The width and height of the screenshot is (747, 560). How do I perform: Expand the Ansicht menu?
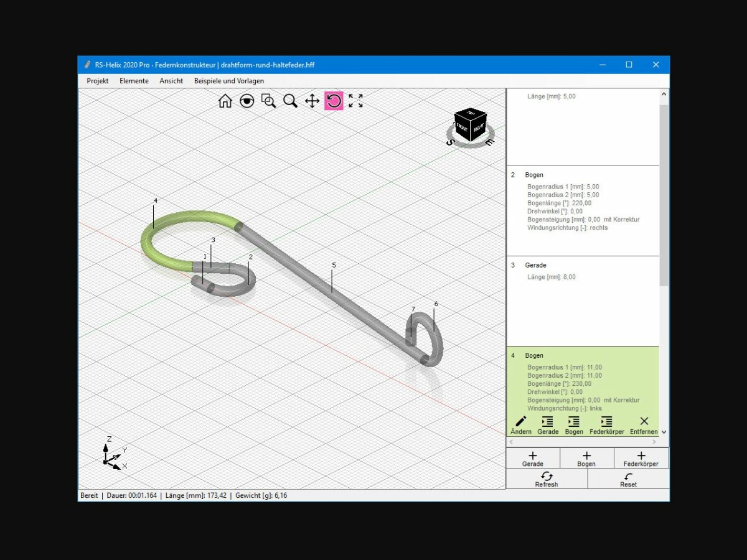(x=171, y=81)
